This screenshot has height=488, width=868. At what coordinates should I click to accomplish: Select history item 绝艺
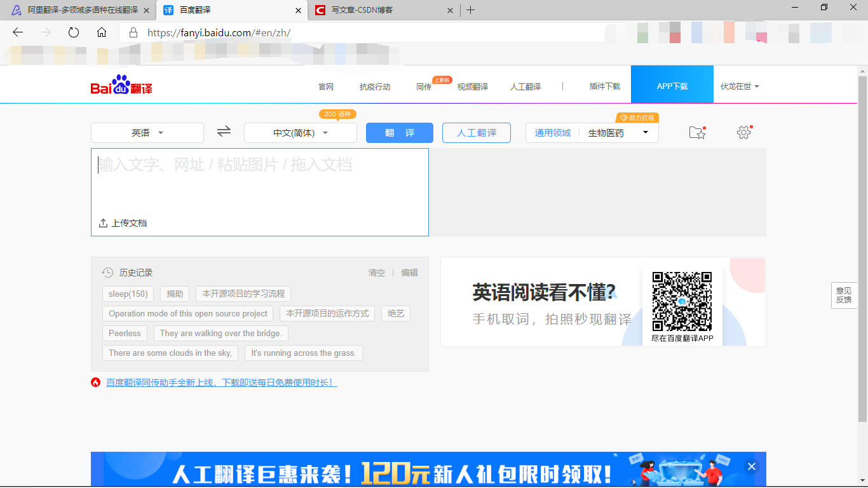(x=396, y=313)
